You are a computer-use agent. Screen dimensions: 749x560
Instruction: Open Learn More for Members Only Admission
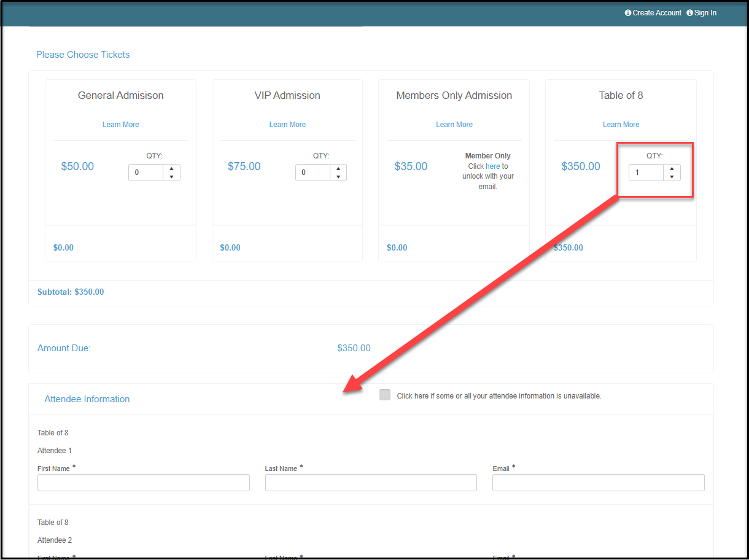pyautogui.click(x=454, y=125)
